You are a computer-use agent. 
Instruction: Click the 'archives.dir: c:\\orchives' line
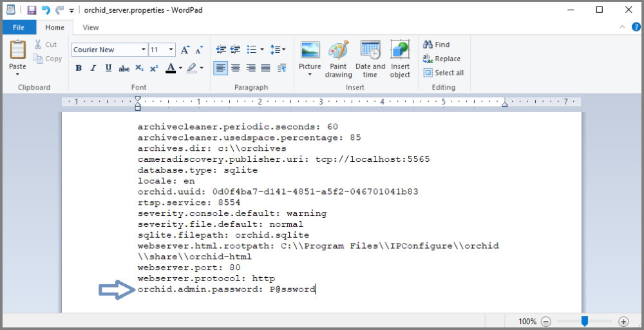(212, 148)
